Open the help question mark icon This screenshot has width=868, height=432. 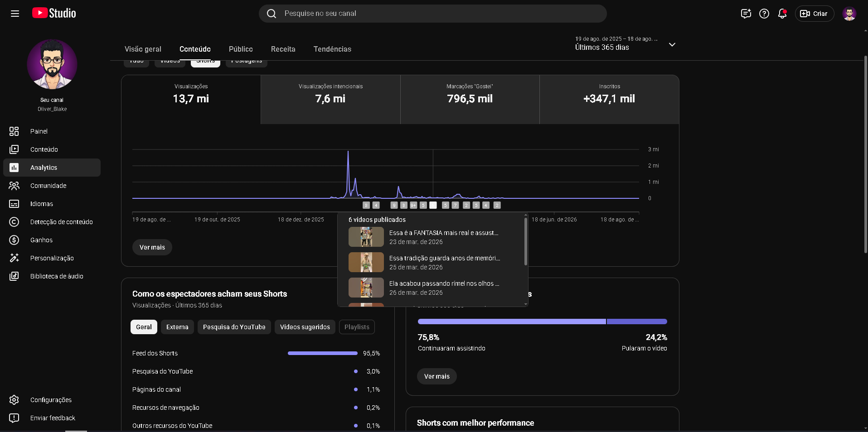pos(764,14)
